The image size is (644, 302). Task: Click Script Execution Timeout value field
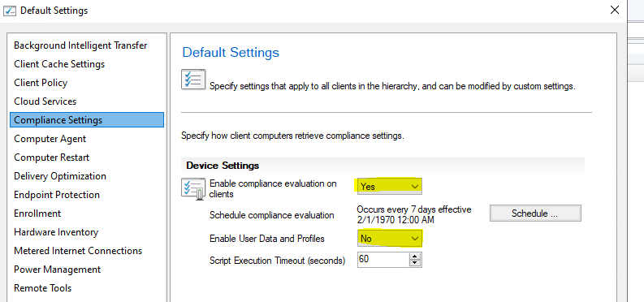(383, 259)
